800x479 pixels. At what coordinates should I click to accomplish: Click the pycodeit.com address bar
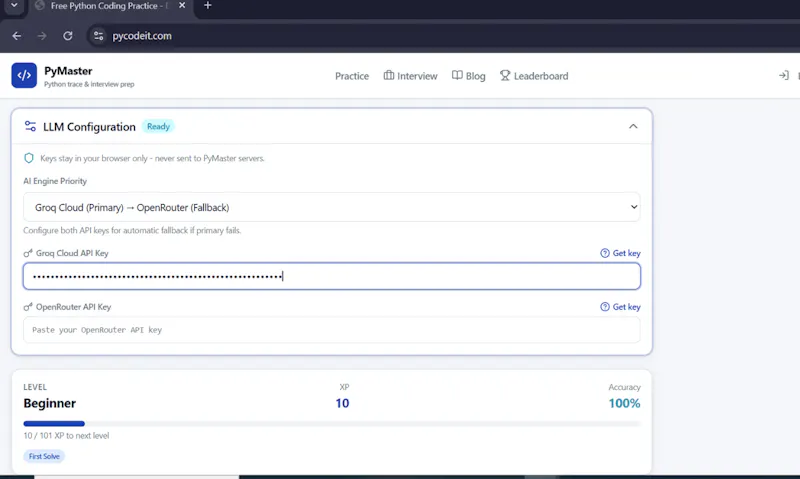click(x=142, y=36)
